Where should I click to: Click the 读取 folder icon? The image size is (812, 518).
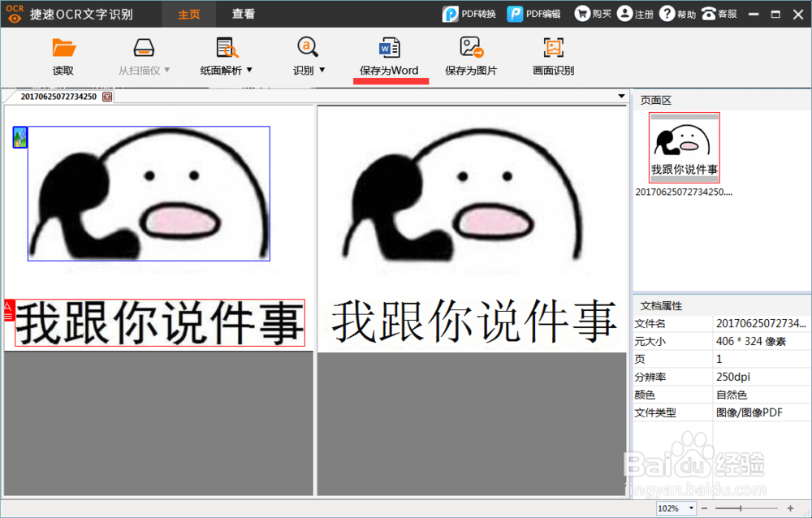click(x=63, y=48)
